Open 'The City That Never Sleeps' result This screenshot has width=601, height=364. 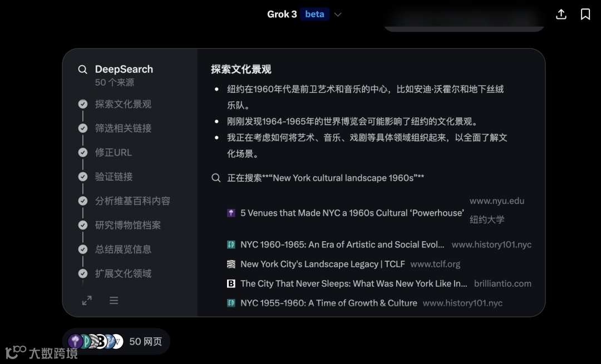pyautogui.click(x=354, y=283)
